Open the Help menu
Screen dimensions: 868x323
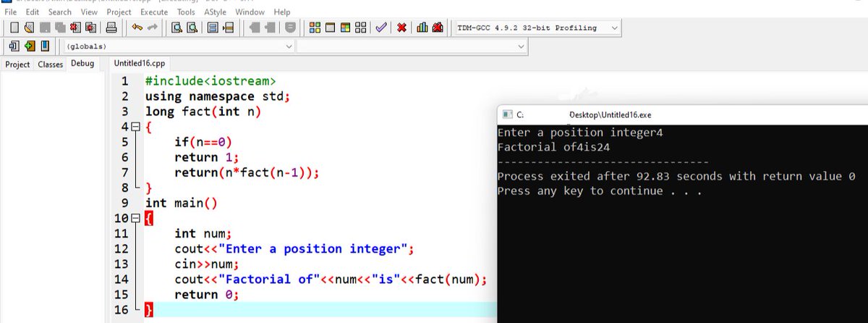point(282,12)
